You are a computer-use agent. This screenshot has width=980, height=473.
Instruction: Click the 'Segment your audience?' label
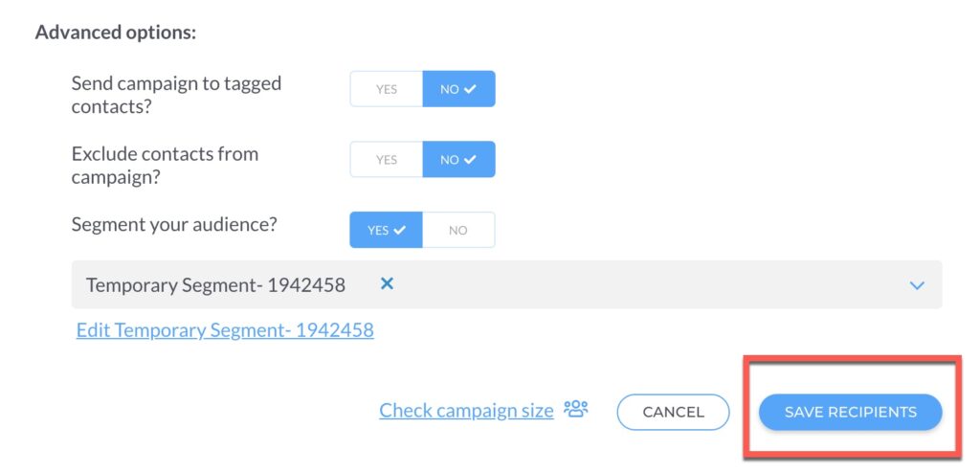pyautogui.click(x=174, y=225)
